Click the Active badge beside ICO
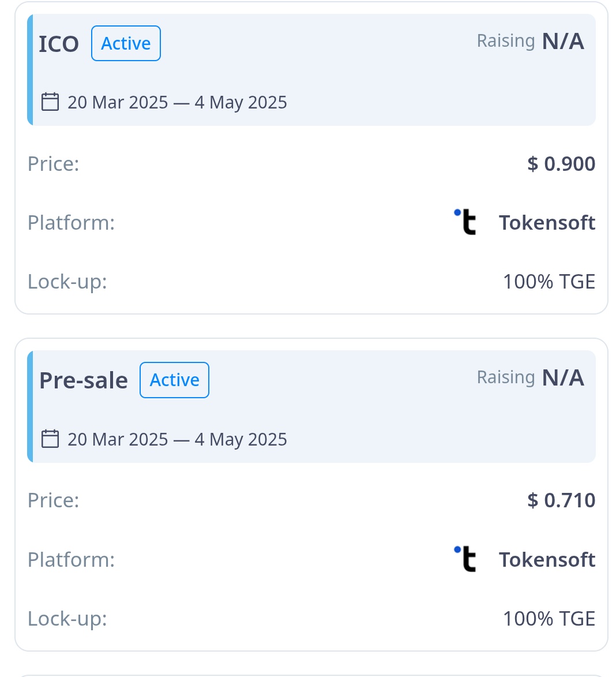Image resolution: width=616 pixels, height=677 pixels. click(126, 43)
